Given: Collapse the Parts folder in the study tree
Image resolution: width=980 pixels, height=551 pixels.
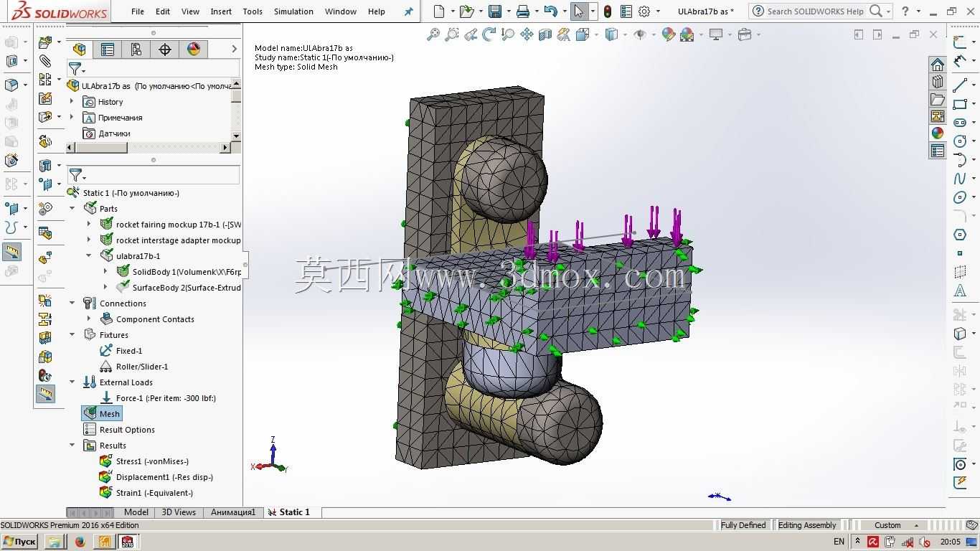Looking at the screenshot, I should (72, 209).
